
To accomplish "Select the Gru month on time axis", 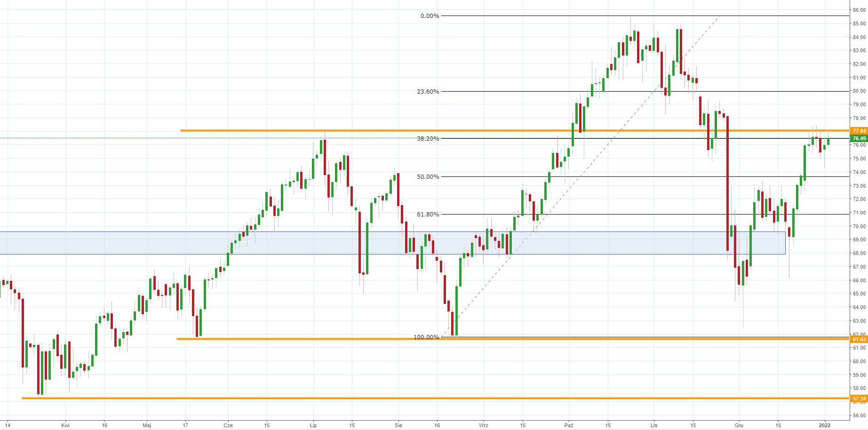I will tap(739, 425).
